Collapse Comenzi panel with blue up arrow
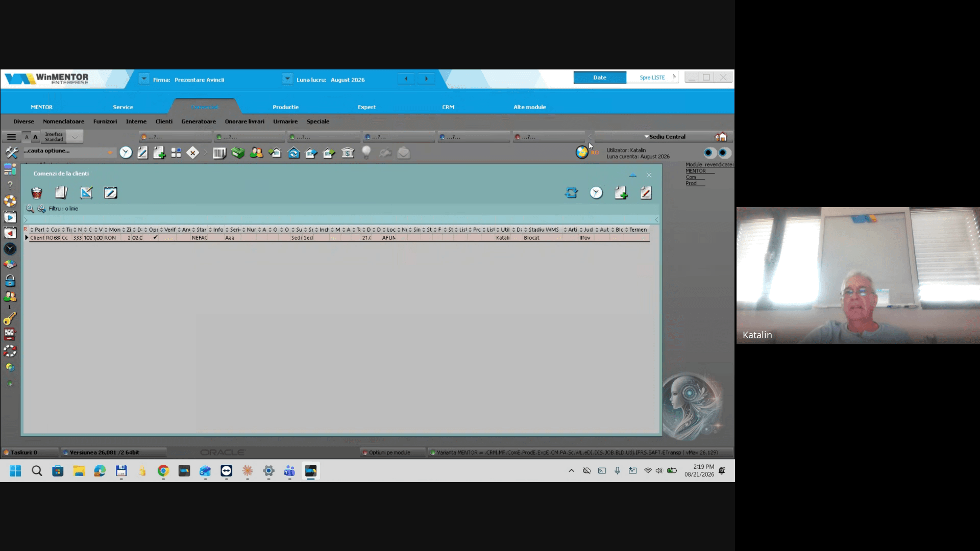The width and height of the screenshot is (980, 551). 633,175
